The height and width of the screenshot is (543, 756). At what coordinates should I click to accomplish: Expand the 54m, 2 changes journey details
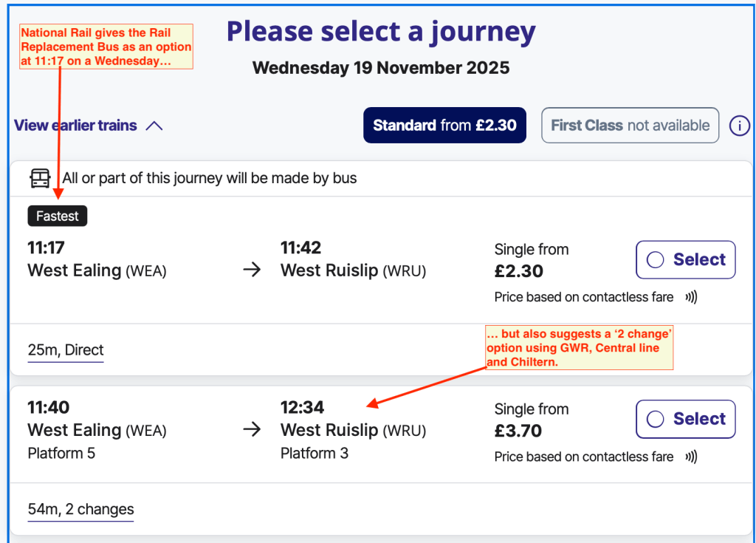pos(80,510)
